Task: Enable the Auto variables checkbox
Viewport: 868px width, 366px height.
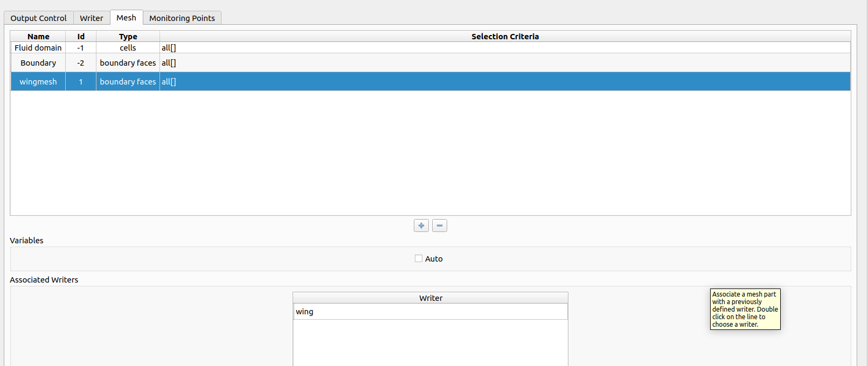Action: (x=419, y=259)
